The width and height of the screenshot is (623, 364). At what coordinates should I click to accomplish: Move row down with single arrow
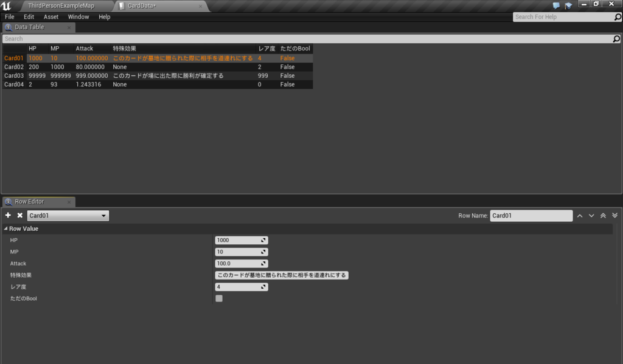[x=591, y=216]
